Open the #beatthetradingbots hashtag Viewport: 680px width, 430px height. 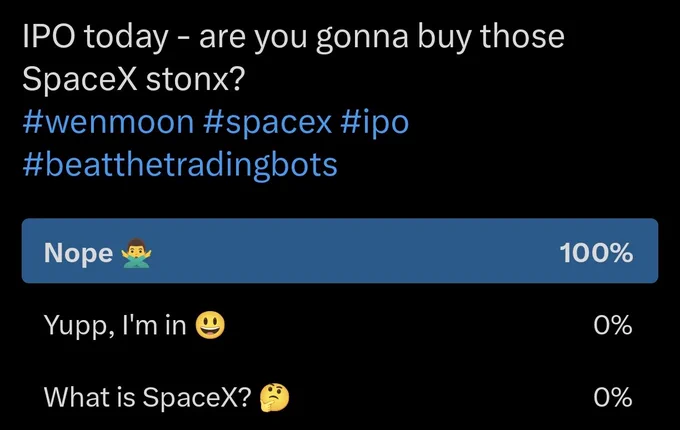[180, 166]
